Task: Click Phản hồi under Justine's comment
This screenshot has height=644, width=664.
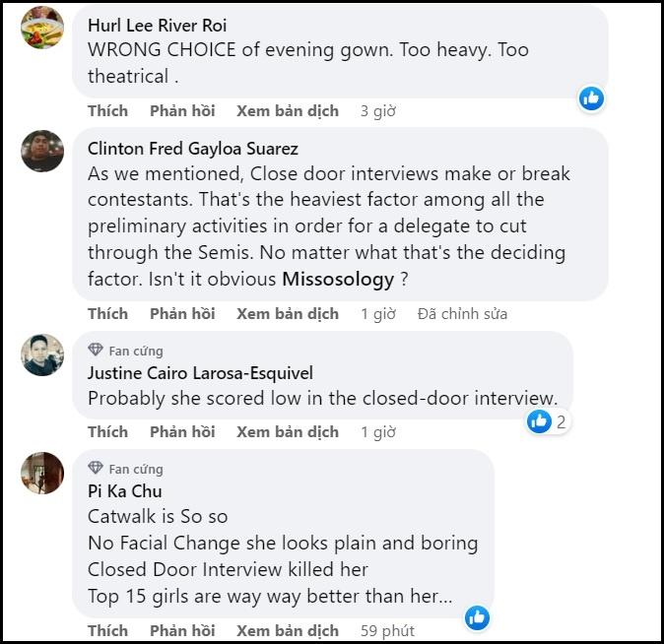Action: tap(182, 431)
